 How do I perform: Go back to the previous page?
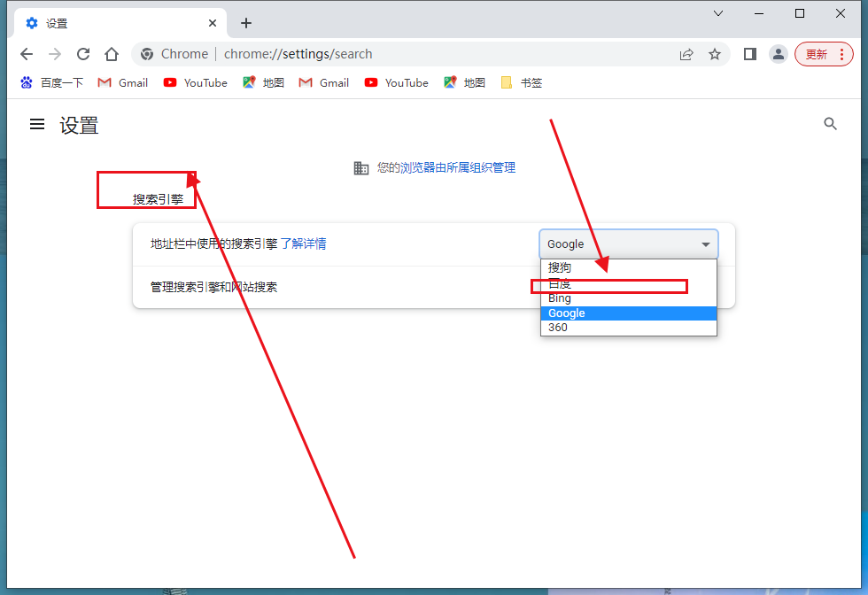27,54
